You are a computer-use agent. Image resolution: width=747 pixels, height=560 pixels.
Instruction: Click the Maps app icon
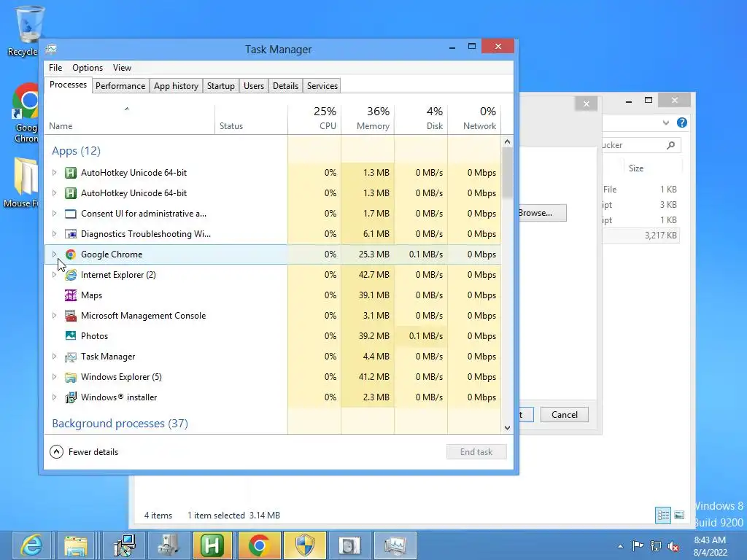[x=71, y=295]
